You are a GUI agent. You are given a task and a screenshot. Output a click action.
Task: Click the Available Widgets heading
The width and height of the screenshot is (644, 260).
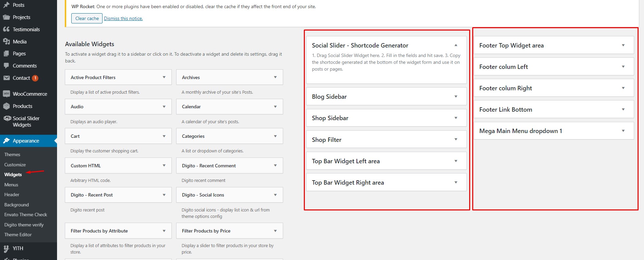[90, 44]
